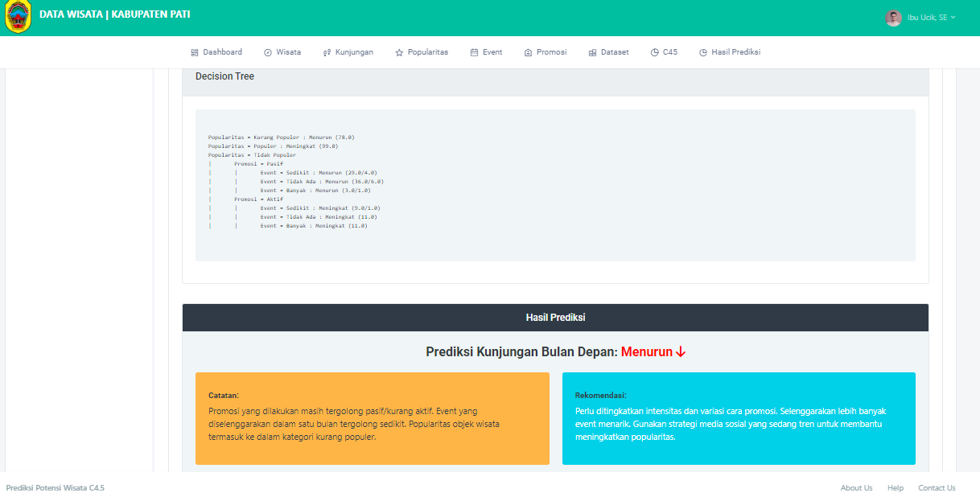
Task: Click the Dataset chart icon
Action: pyautogui.click(x=592, y=52)
